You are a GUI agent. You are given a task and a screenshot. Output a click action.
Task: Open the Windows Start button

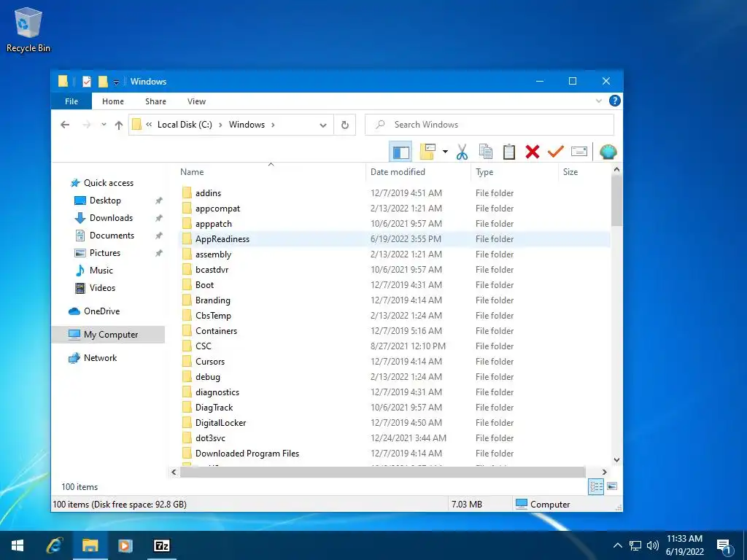[x=18, y=545]
